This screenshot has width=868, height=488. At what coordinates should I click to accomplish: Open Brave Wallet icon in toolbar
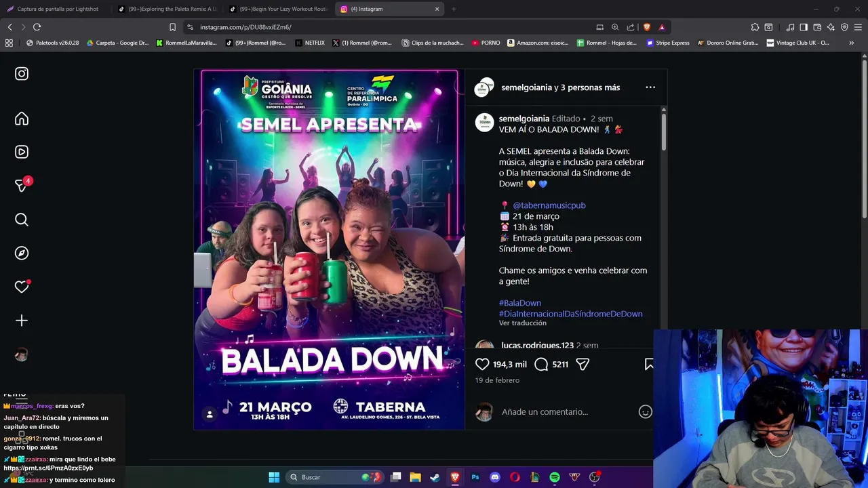coord(817,27)
